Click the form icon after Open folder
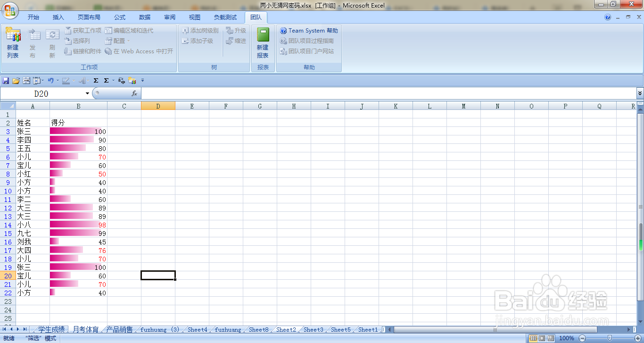The height and width of the screenshot is (343, 644). coord(26,81)
